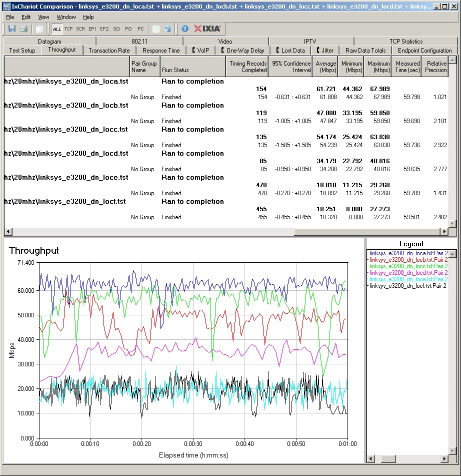Click the 95% Confidence Interval column header
Image resolution: width=461 pixels, height=476 pixels.
pyautogui.click(x=290, y=67)
